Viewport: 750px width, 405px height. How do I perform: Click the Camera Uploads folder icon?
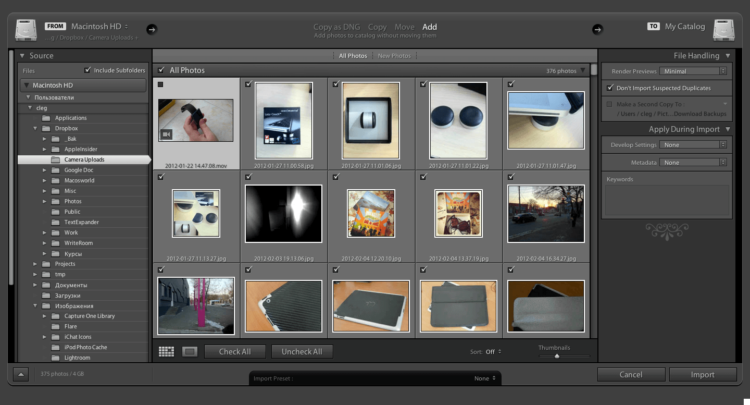click(56, 160)
